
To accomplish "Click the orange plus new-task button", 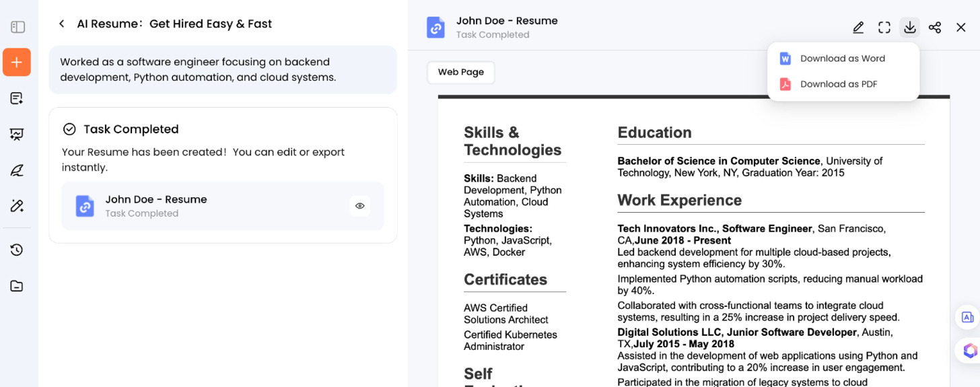I will coord(17,62).
